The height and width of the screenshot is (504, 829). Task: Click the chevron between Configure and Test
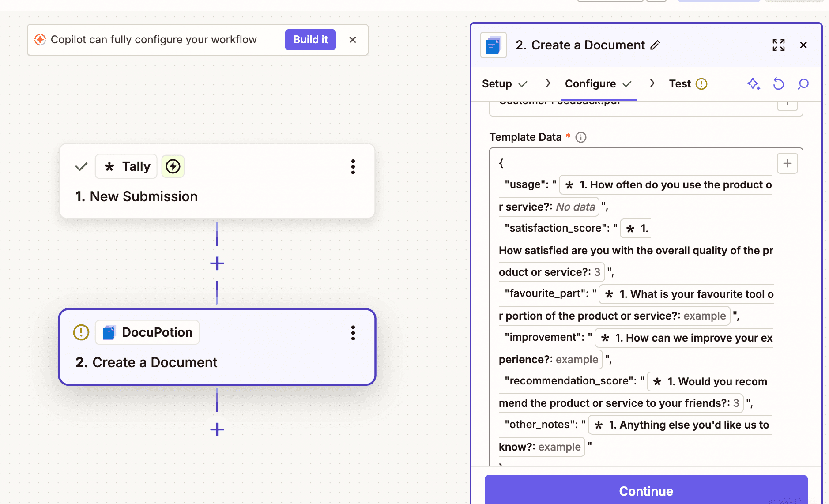click(652, 83)
